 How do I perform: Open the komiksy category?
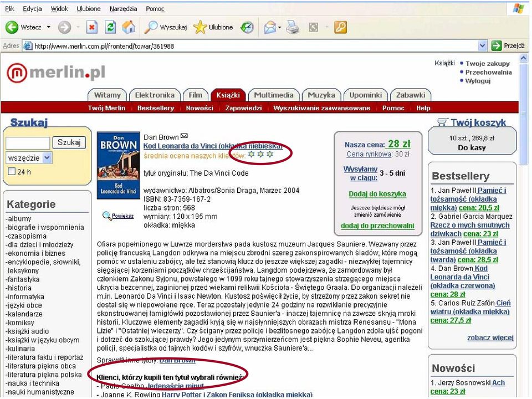click(20, 323)
